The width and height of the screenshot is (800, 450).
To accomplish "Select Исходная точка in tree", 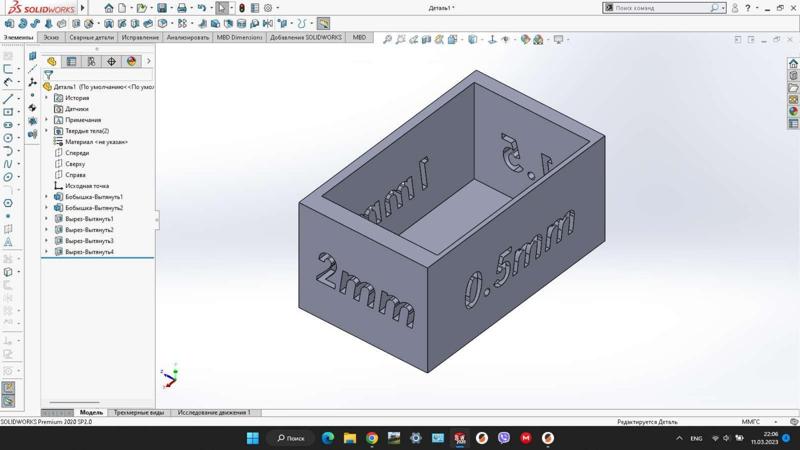I will click(87, 186).
